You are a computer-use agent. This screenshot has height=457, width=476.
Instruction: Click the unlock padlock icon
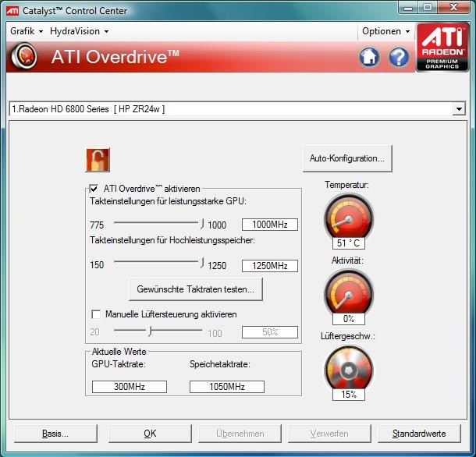click(x=98, y=160)
